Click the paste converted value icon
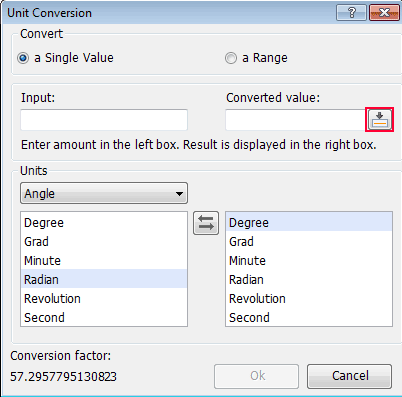The height and width of the screenshot is (397, 402). click(x=380, y=120)
